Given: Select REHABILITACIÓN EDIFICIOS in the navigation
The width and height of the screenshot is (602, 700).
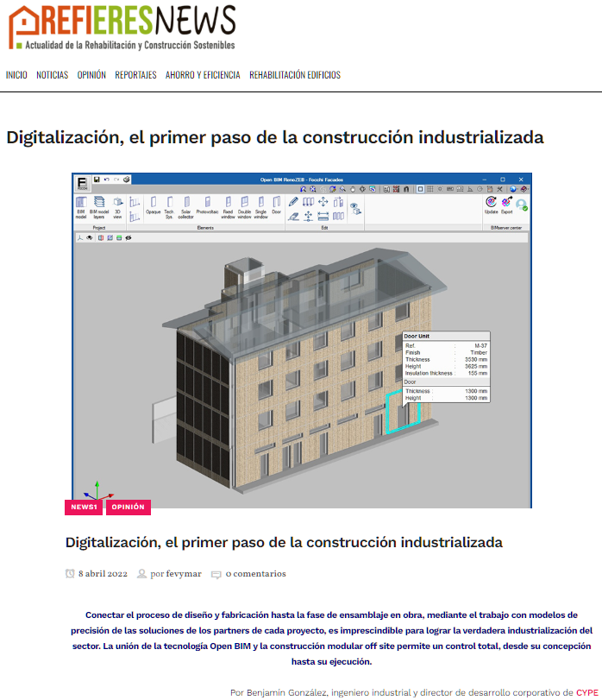Looking at the screenshot, I should click(295, 75).
